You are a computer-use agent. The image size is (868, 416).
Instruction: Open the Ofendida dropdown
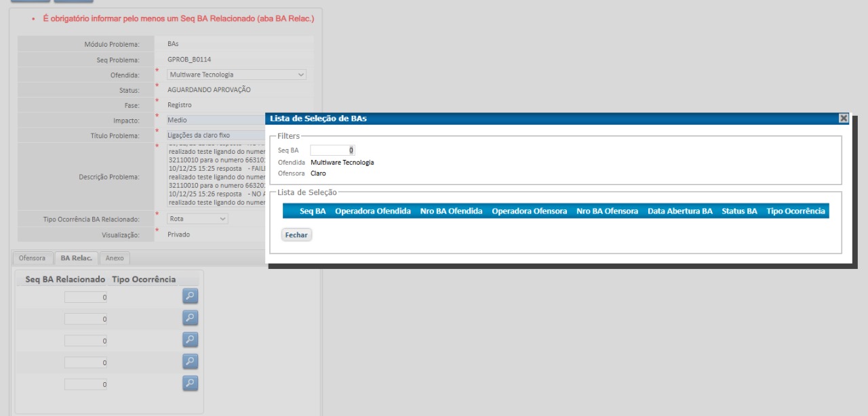[237, 75]
